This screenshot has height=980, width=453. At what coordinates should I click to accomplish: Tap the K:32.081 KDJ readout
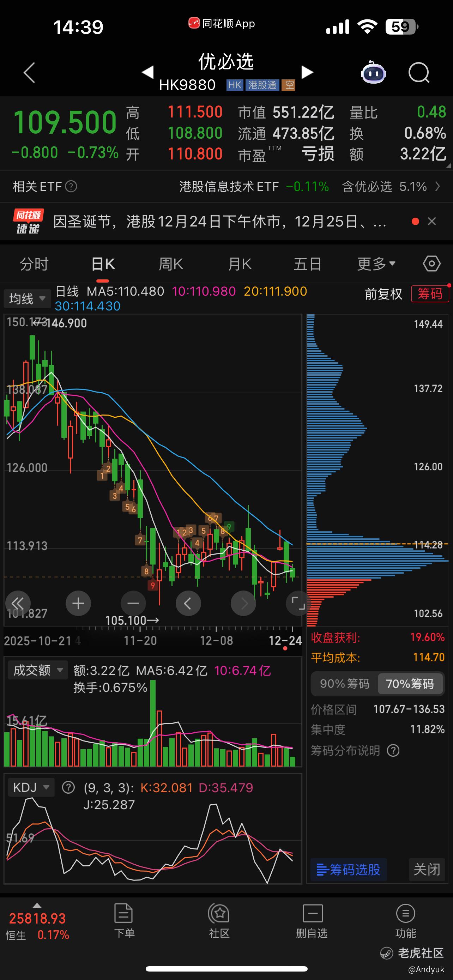point(166,787)
